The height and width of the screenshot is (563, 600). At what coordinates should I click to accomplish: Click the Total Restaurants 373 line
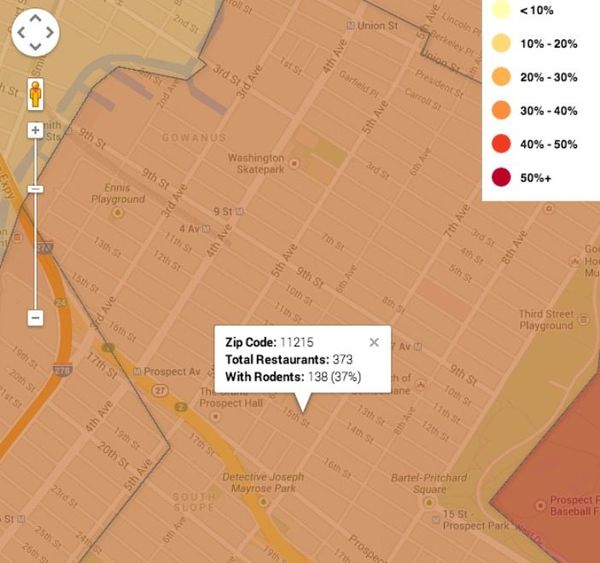[x=289, y=359]
